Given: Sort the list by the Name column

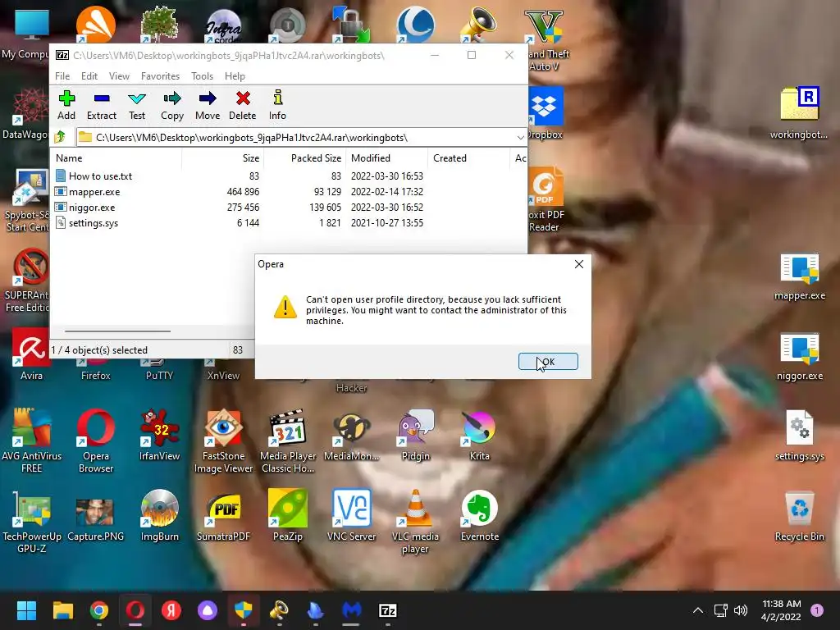Looking at the screenshot, I should click(x=116, y=158).
